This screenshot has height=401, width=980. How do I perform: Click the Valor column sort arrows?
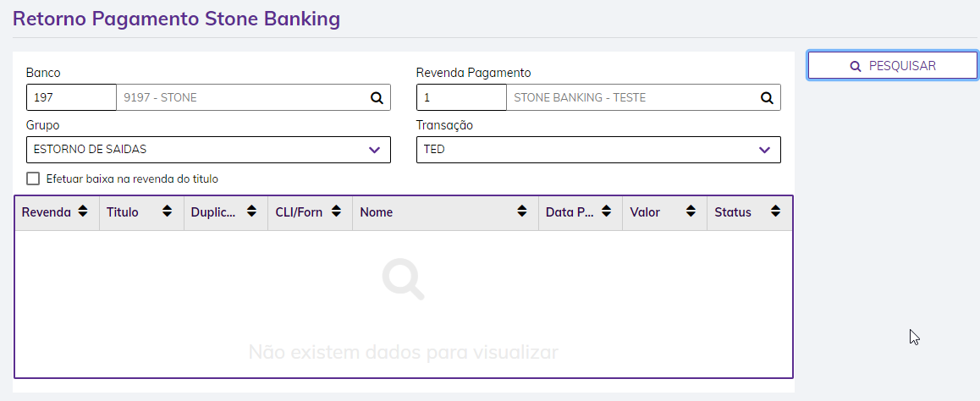tap(691, 212)
